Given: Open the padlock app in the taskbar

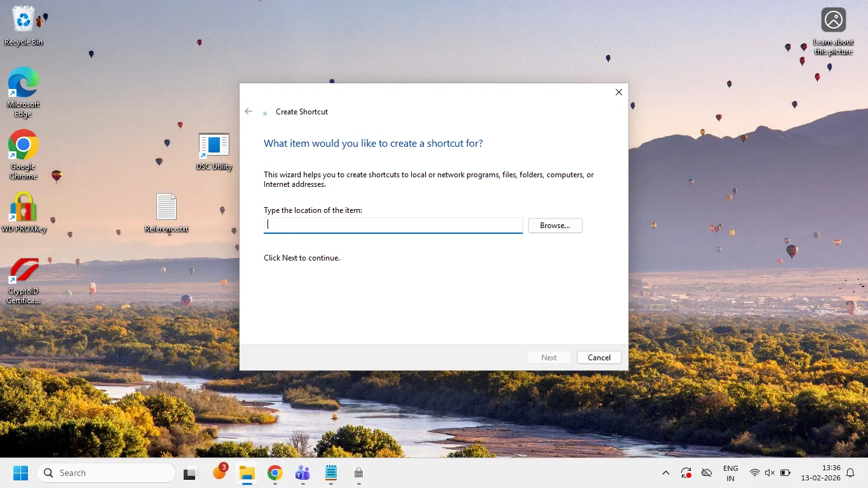Looking at the screenshot, I should point(358,473).
